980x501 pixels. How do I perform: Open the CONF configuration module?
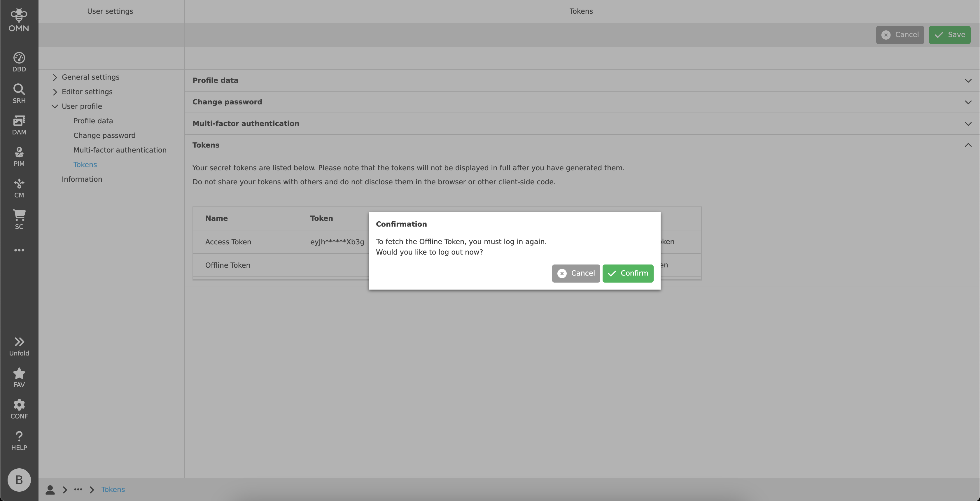[x=19, y=408]
